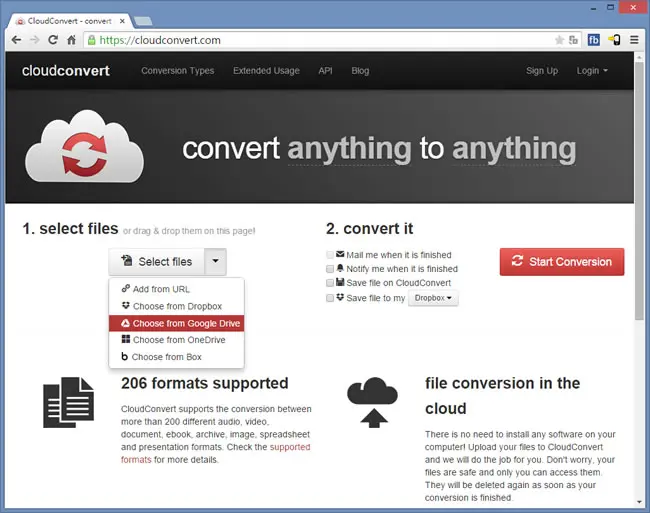Screen dimensions: 650x513
Task: Click the CloudConvert cloud logo
Action: (84, 146)
